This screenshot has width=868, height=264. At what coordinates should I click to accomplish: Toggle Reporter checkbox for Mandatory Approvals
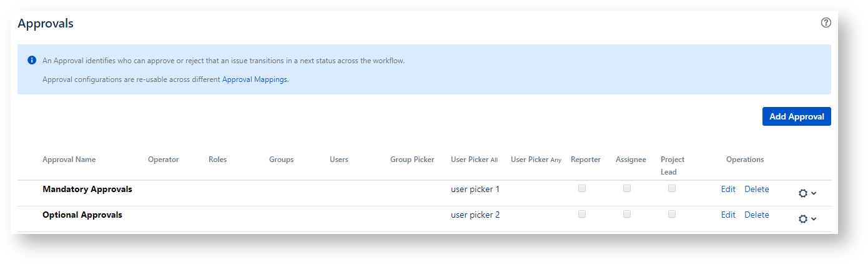click(582, 188)
